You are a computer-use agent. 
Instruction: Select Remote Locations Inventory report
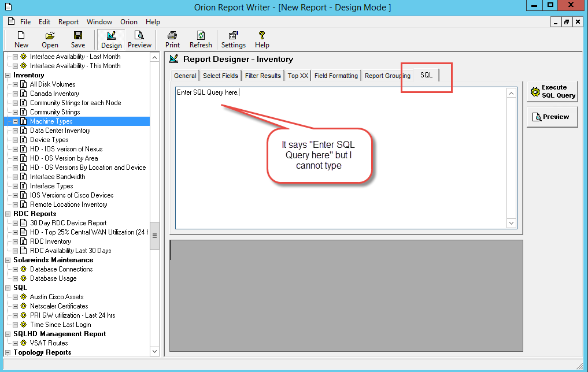[69, 204]
